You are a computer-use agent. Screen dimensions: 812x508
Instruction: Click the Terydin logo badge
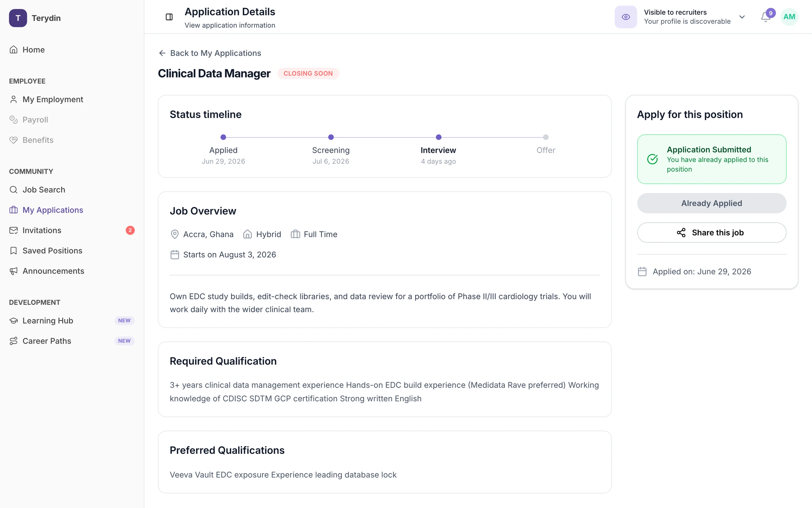[x=18, y=18]
